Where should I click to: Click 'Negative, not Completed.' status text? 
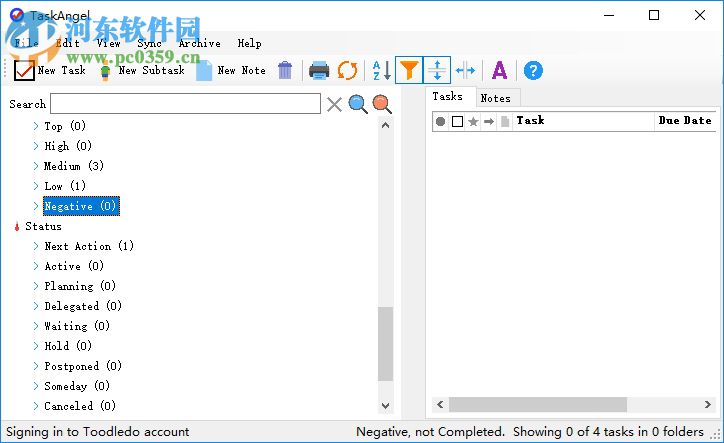(430, 431)
